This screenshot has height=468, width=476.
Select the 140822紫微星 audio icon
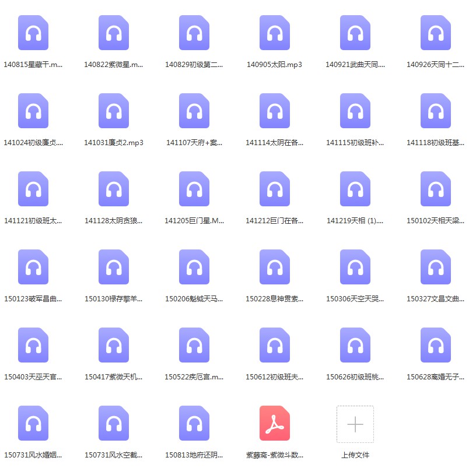pyautogui.click(x=114, y=33)
